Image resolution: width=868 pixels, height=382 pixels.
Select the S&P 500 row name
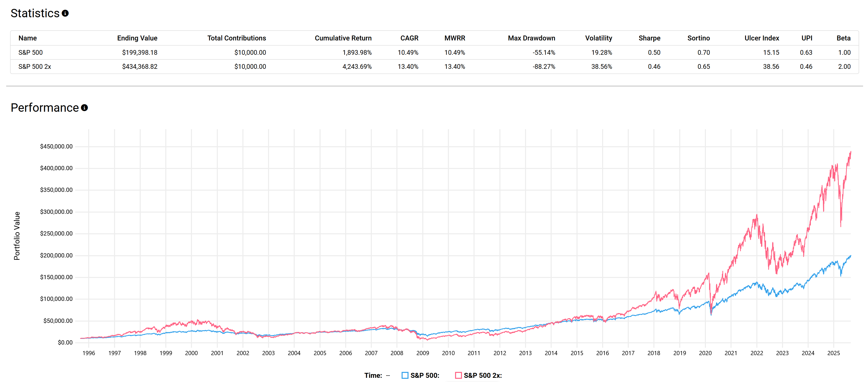click(x=30, y=53)
